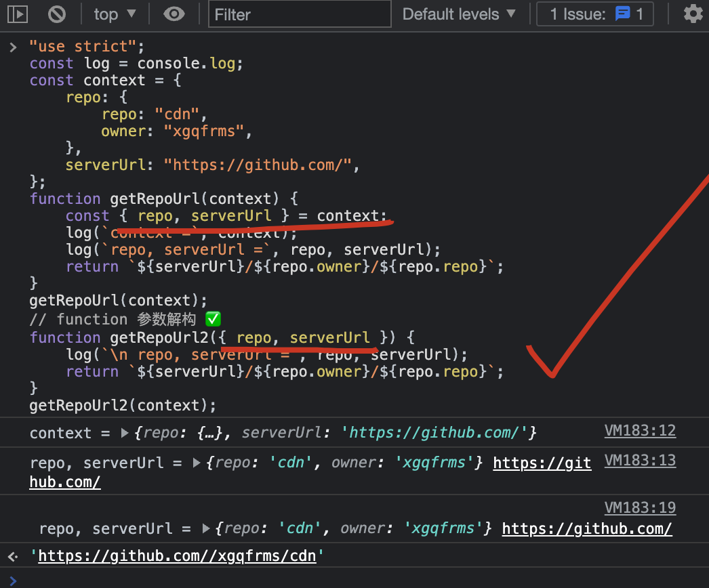Open the Default levels dropdown
Viewport: 709px width, 588px height.
point(459,14)
